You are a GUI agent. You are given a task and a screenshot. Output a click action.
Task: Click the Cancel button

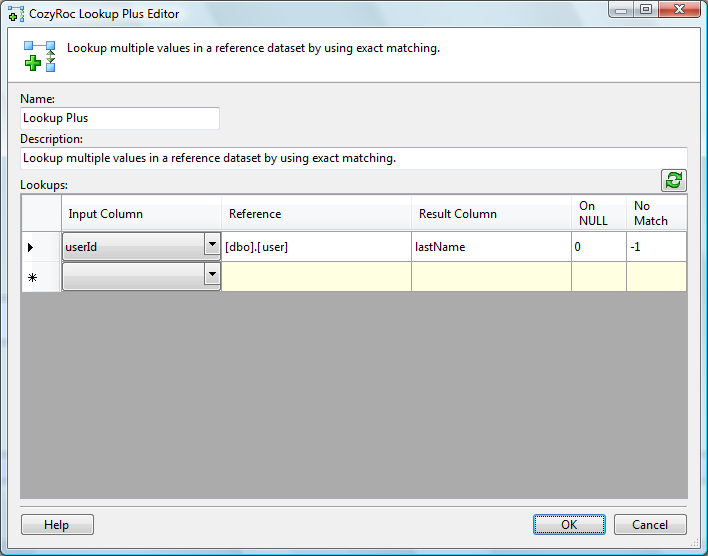tap(650, 524)
